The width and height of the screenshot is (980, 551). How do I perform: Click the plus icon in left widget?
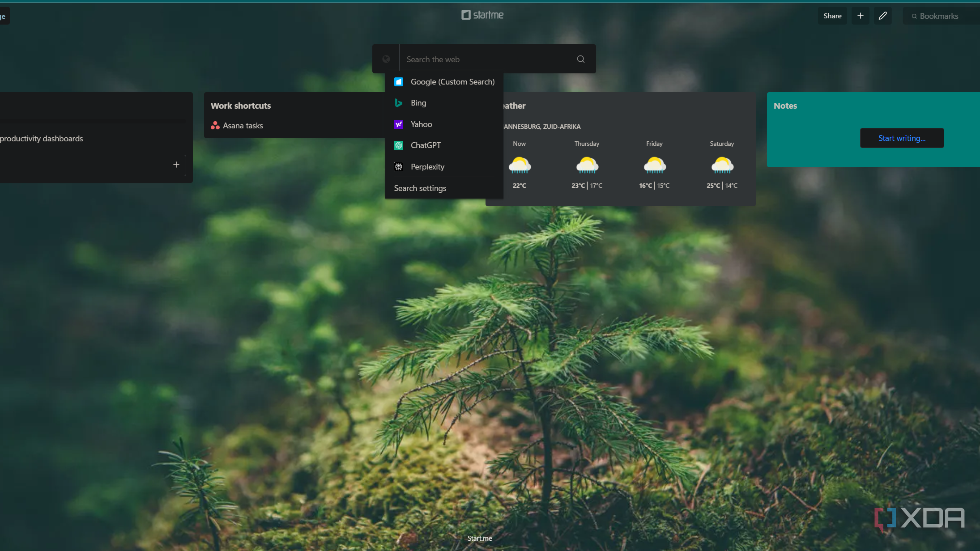(176, 165)
